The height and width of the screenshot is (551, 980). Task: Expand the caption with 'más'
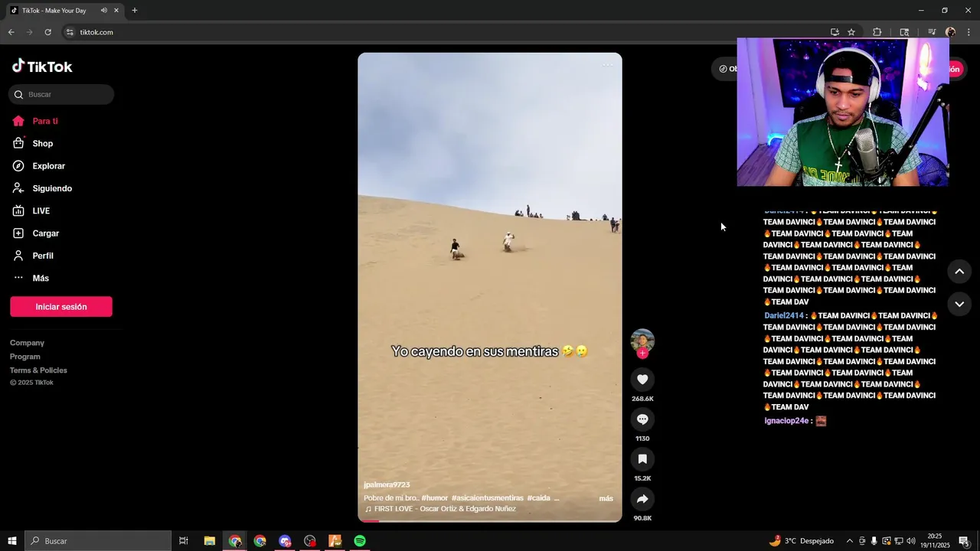tap(606, 498)
